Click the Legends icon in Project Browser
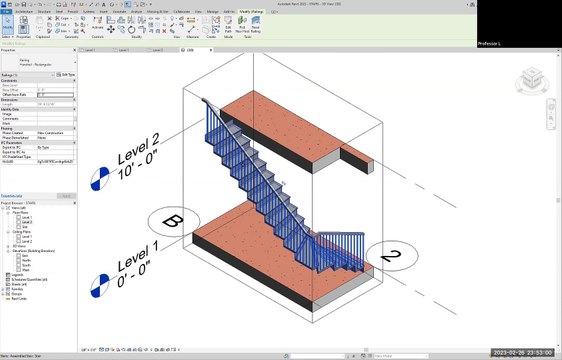562x360 pixels. [8, 275]
